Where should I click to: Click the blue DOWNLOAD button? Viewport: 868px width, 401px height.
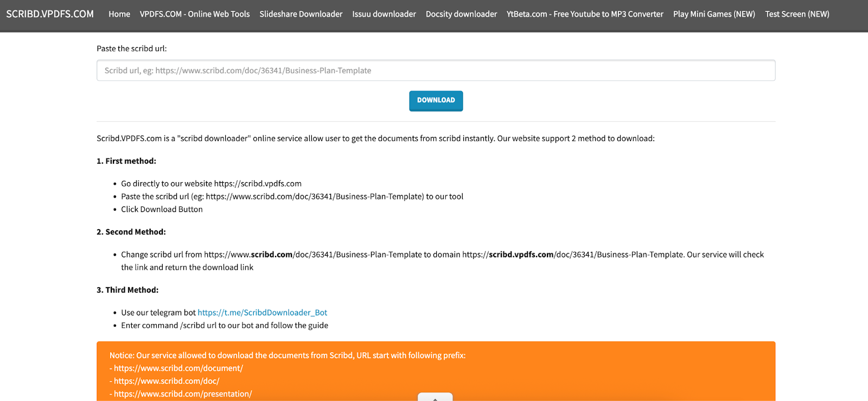(436, 101)
